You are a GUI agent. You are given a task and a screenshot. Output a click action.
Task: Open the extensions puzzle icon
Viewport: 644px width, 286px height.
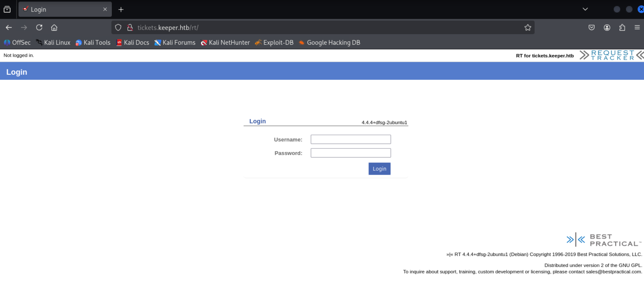[x=622, y=27]
